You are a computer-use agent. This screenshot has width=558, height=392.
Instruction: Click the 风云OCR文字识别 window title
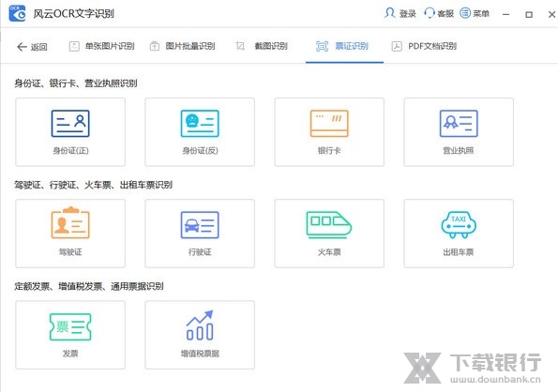tap(74, 13)
